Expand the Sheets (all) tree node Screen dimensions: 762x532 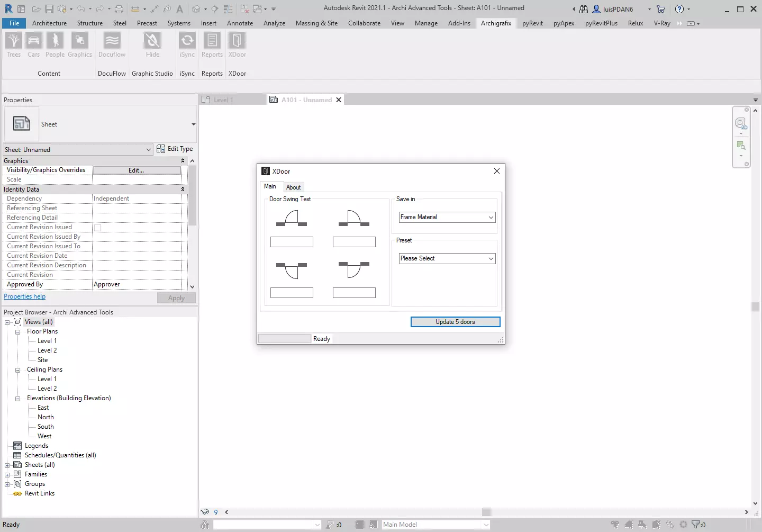[7, 464]
